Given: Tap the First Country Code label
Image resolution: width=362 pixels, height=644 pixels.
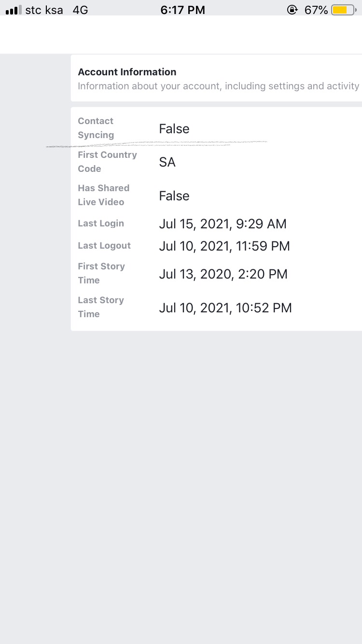Looking at the screenshot, I should pyautogui.click(x=107, y=162).
